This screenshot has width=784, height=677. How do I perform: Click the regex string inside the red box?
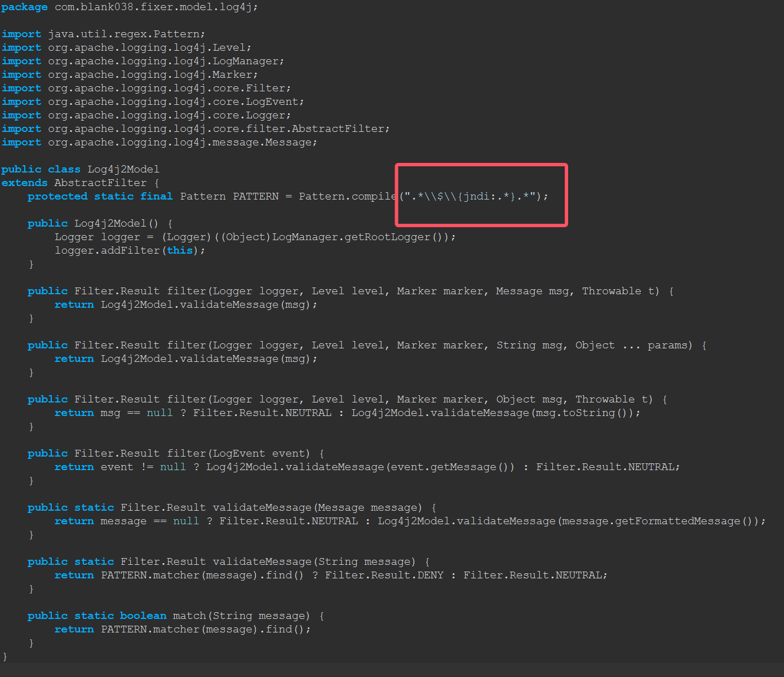click(x=470, y=197)
